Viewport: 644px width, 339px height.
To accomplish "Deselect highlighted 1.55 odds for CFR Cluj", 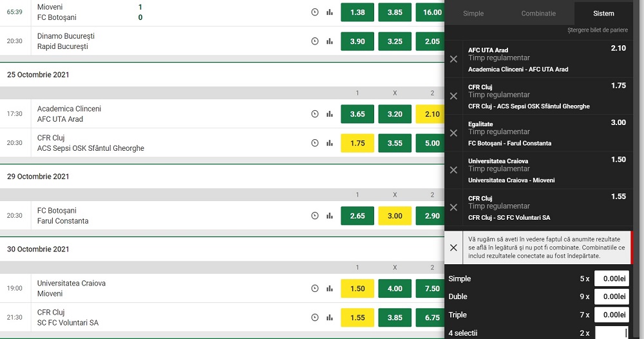I will point(357,318).
